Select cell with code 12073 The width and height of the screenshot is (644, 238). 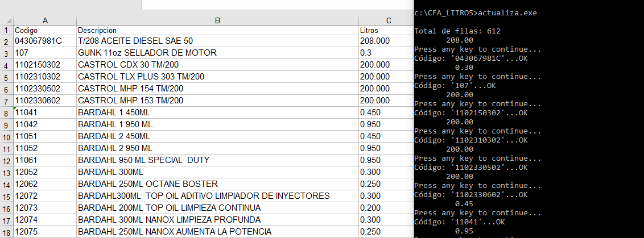coord(45,208)
